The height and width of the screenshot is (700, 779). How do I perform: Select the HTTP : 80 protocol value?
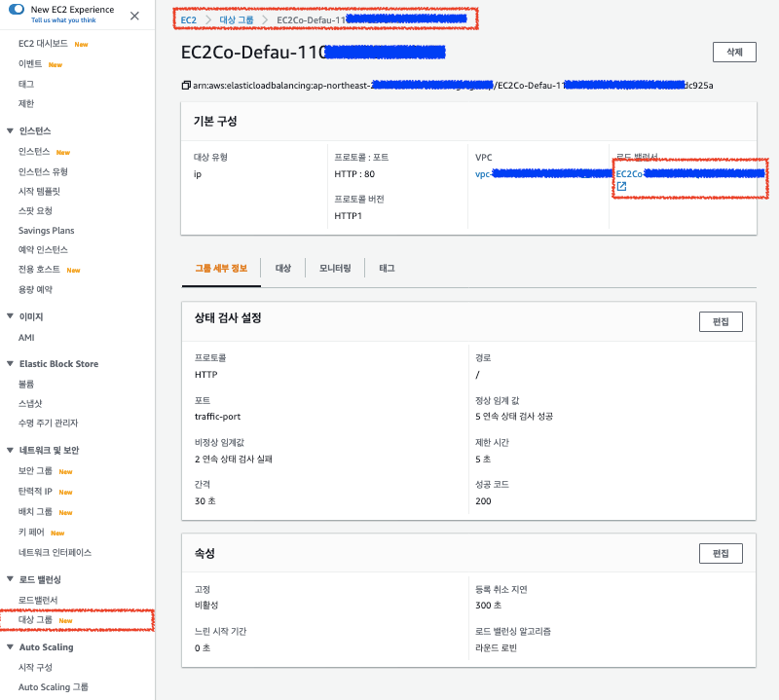tap(354, 174)
